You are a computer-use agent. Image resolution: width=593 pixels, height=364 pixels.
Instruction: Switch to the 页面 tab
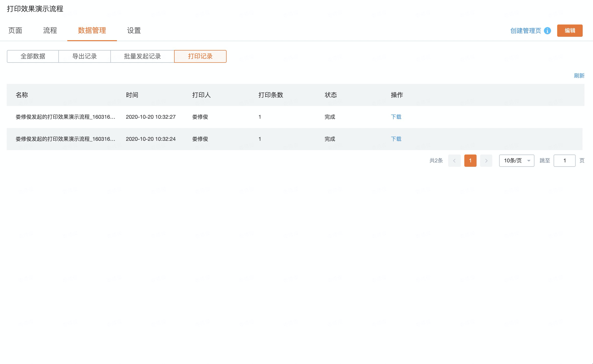tap(15, 30)
